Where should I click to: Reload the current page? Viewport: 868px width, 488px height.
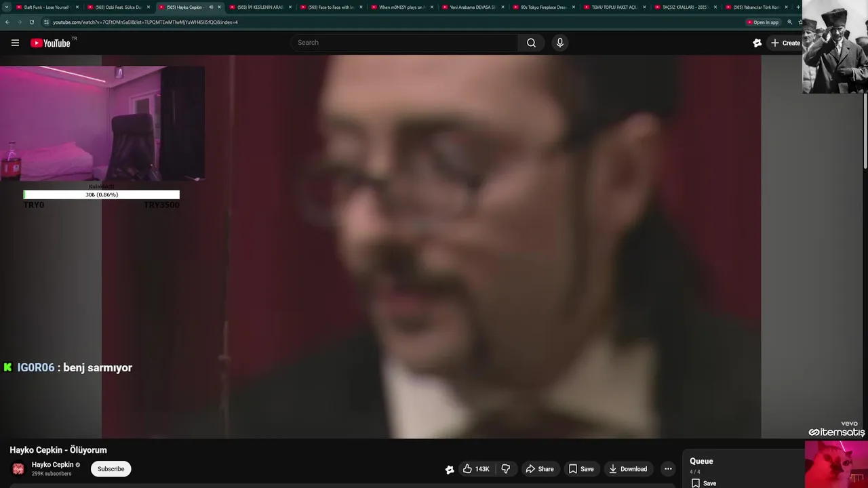[x=31, y=22]
